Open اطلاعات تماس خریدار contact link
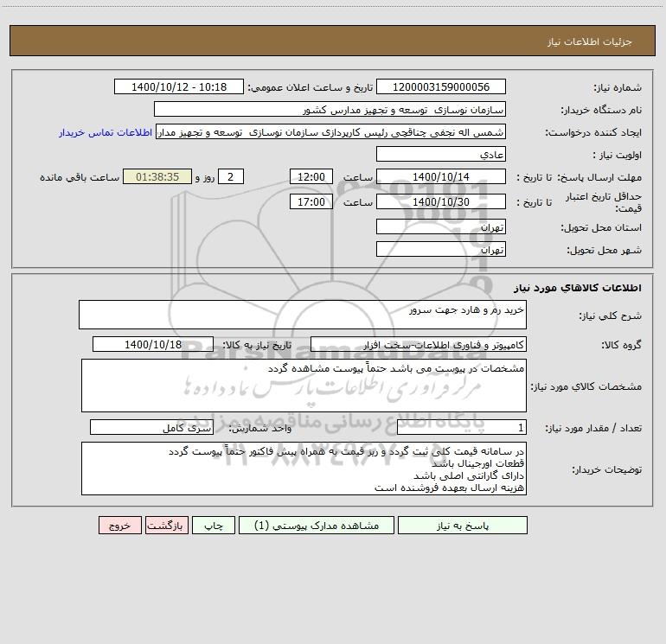666x644 pixels. pos(106,132)
